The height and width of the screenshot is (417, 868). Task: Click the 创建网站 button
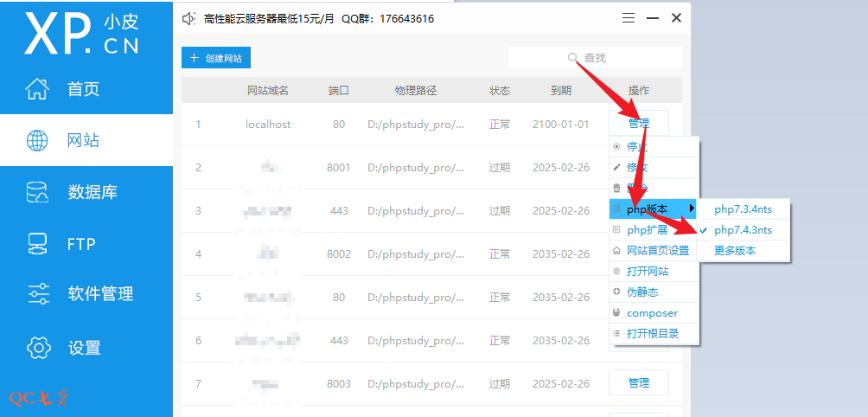click(x=215, y=58)
